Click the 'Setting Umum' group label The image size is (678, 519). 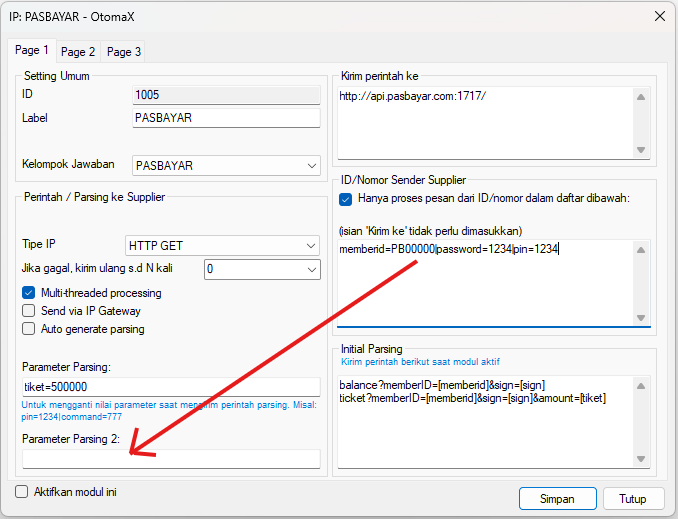[x=57, y=76]
